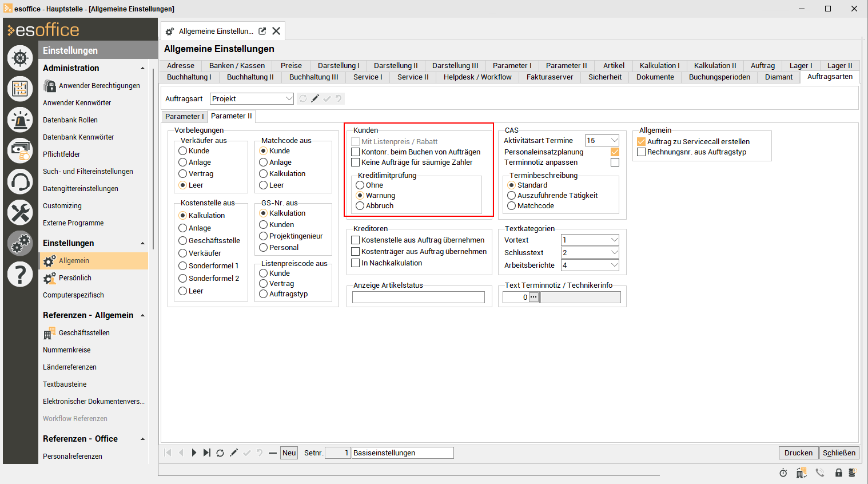Open the crossed tools service sidebar icon
Screen dimensions: 868x484
[x=20, y=213]
